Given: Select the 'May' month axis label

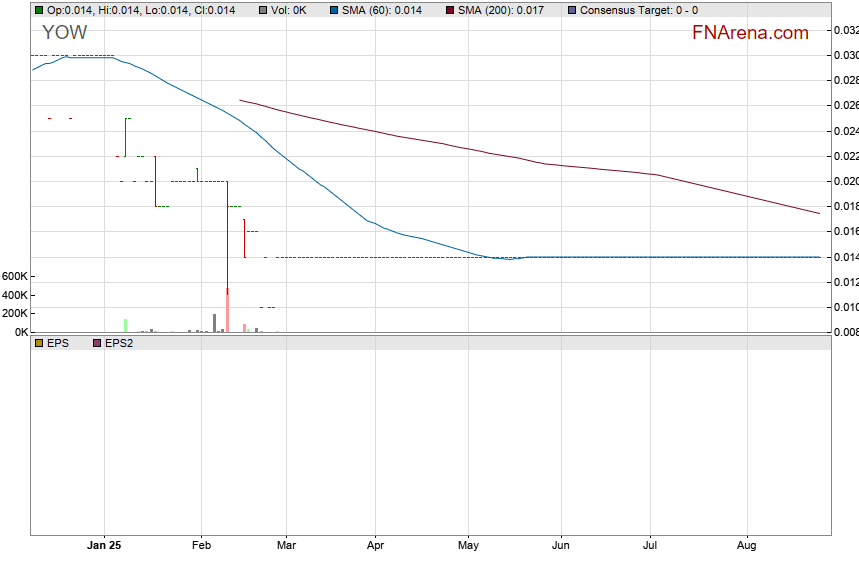Looking at the screenshot, I should tap(468, 546).
